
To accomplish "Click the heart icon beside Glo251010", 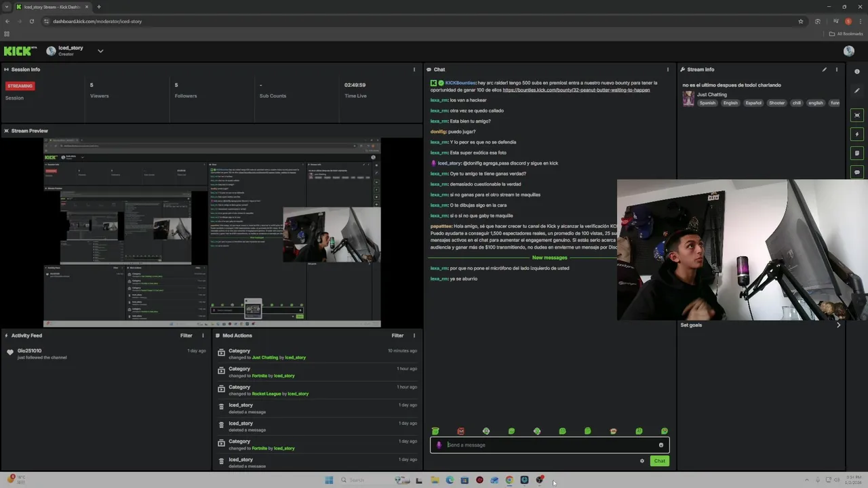I will 9,352.
